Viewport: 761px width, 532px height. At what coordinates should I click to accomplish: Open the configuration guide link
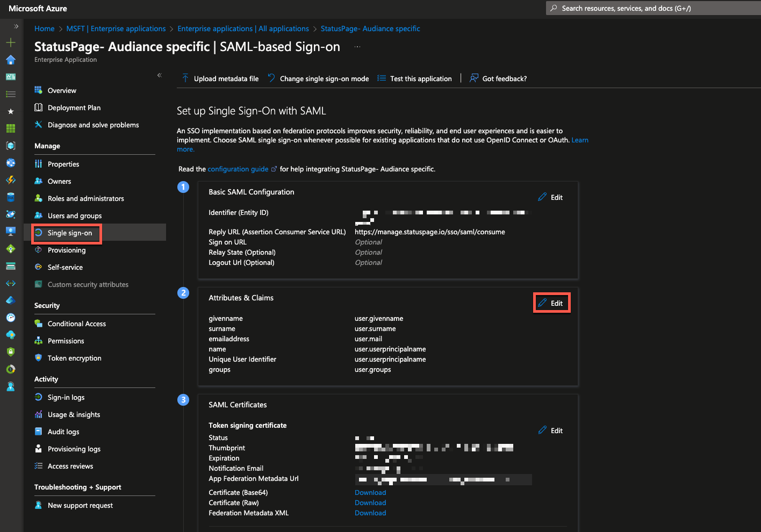click(x=238, y=169)
